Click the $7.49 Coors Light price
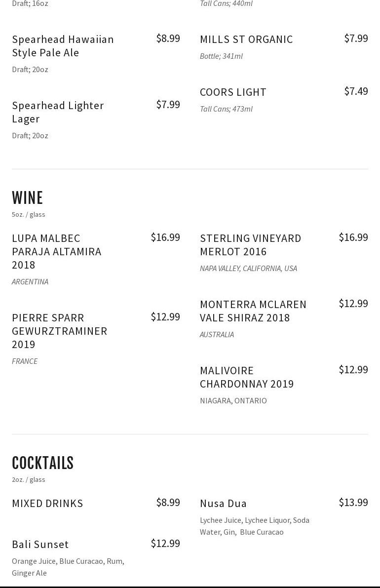Viewport: 380px width, 588px height. click(x=356, y=91)
